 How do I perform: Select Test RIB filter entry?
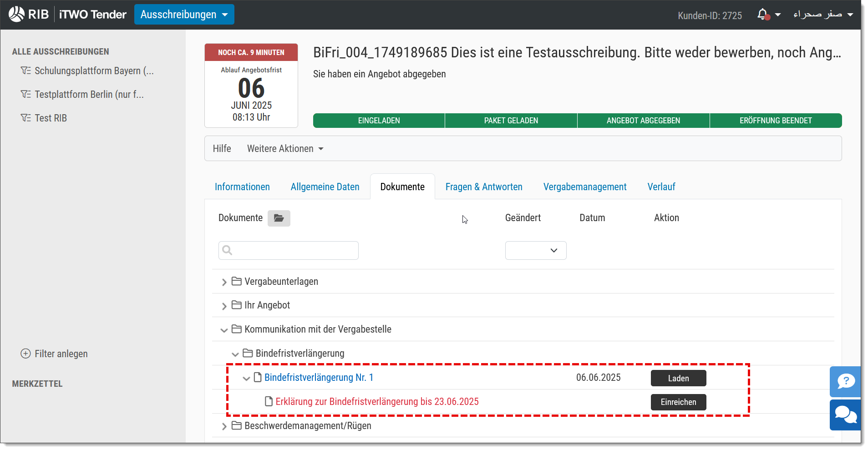(x=51, y=118)
